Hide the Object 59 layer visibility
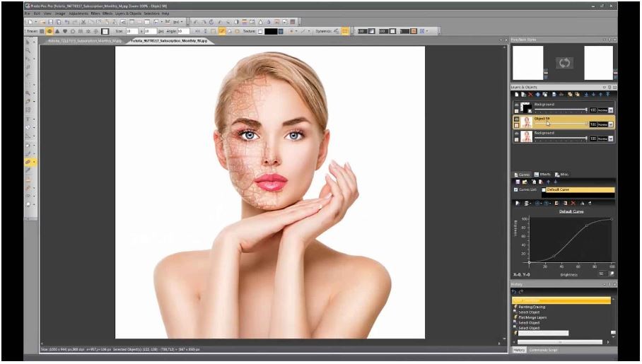The image size is (642, 364). point(515,119)
